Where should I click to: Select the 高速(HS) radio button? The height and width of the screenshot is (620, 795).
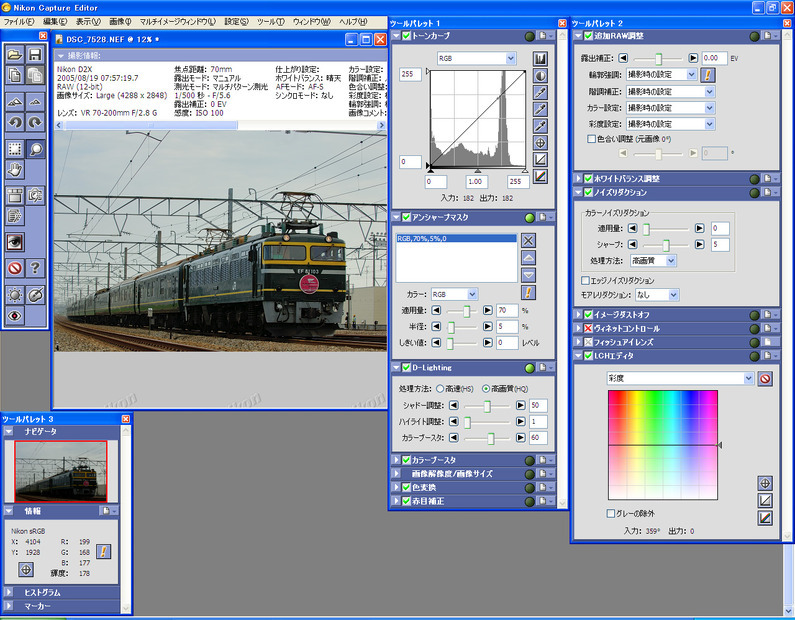(x=440, y=389)
